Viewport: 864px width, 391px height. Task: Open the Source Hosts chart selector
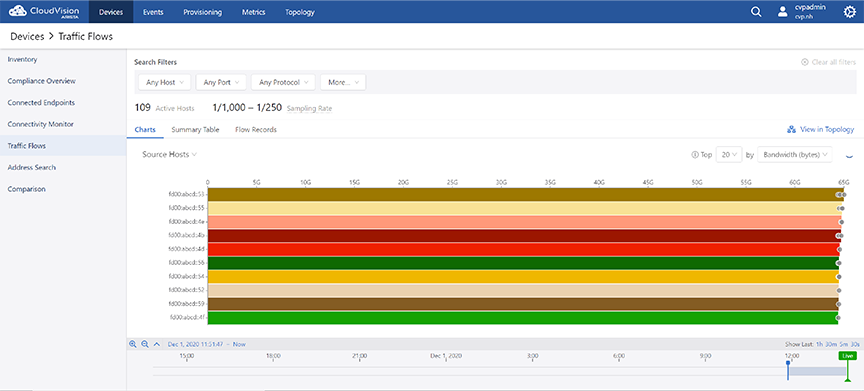[x=170, y=155]
